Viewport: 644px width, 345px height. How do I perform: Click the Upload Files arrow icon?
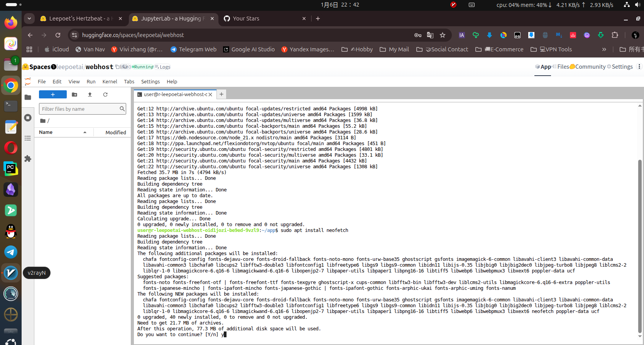pos(90,95)
